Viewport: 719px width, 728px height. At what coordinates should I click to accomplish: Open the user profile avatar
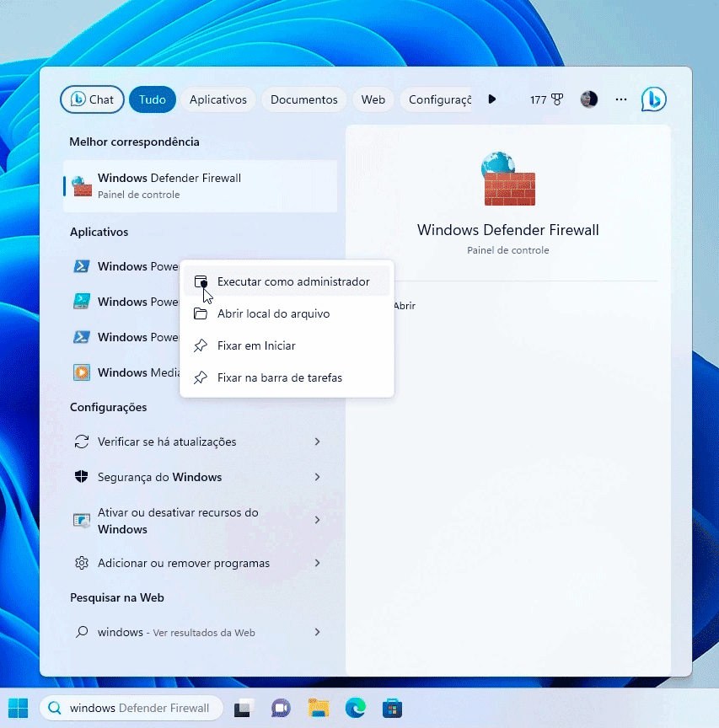click(x=589, y=99)
